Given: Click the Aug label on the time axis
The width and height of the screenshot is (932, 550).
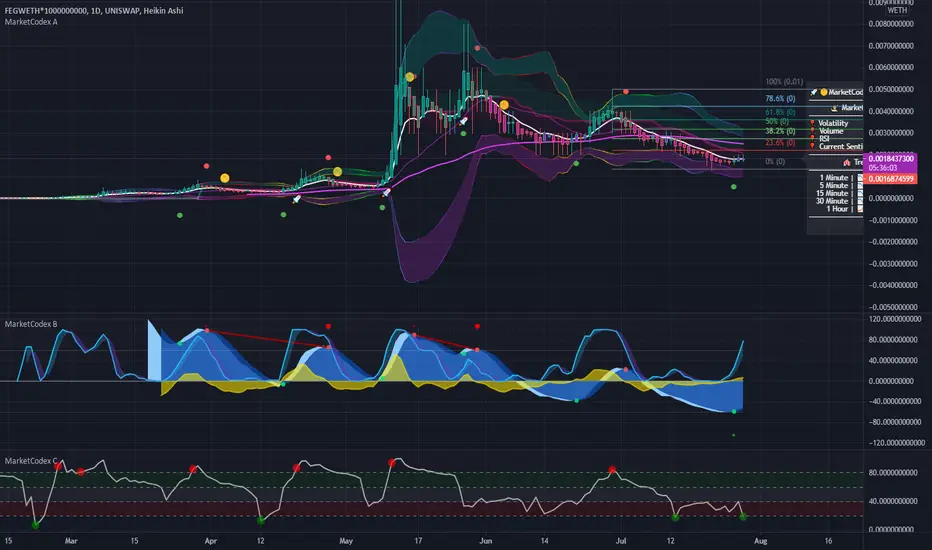Looking at the screenshot, I should 761,541.
